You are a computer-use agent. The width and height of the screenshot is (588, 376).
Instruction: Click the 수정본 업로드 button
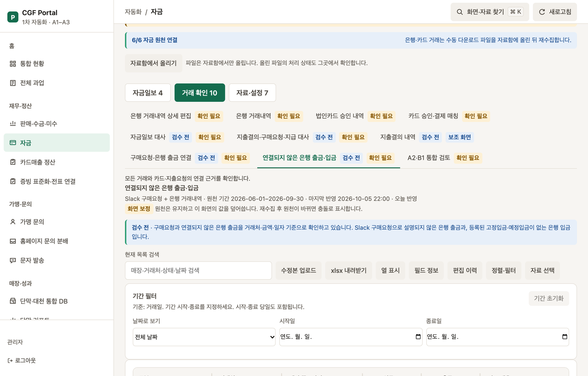(x=298, y=270)
